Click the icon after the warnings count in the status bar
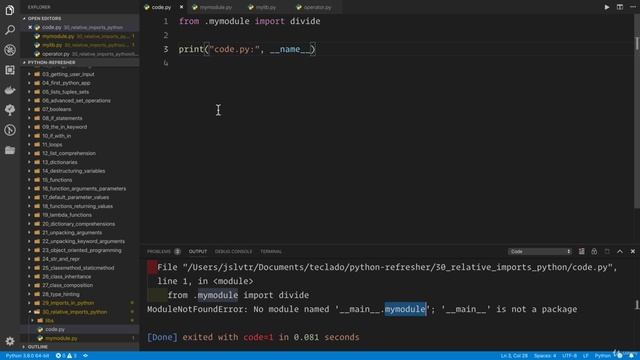The height and width of the screenshot is (360, 640). 85,356
